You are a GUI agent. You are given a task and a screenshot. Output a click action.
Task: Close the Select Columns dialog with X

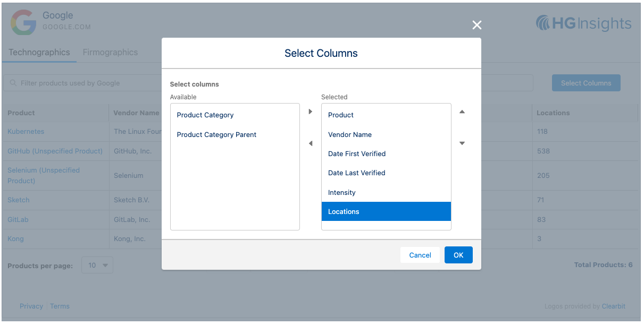[476, 25]
